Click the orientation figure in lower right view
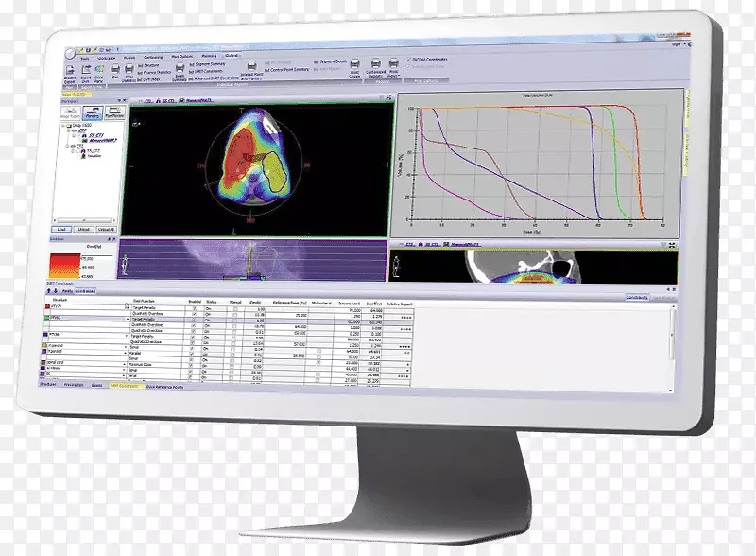756x556 pixels. click(x=396, y=266)
